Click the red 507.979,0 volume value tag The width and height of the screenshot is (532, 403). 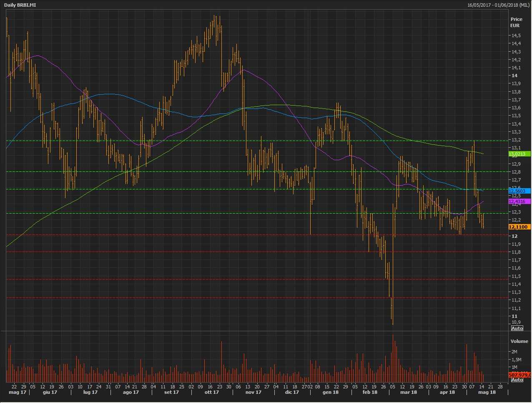click(520, 375)
